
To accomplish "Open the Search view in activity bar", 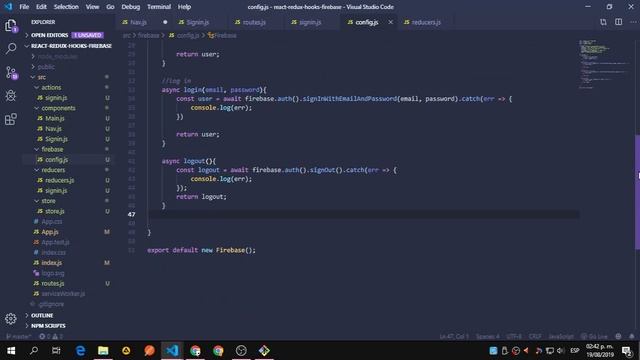I will 11,49.
